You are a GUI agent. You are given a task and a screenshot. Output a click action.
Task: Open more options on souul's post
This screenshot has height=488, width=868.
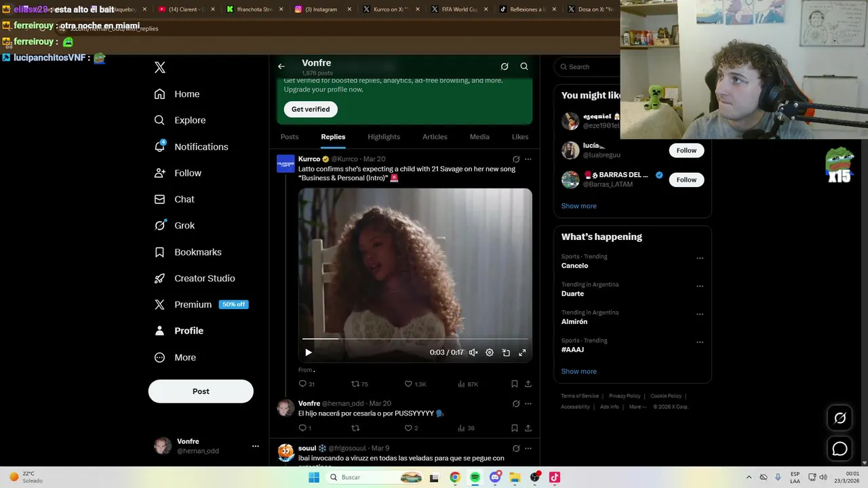click(528, 448)
